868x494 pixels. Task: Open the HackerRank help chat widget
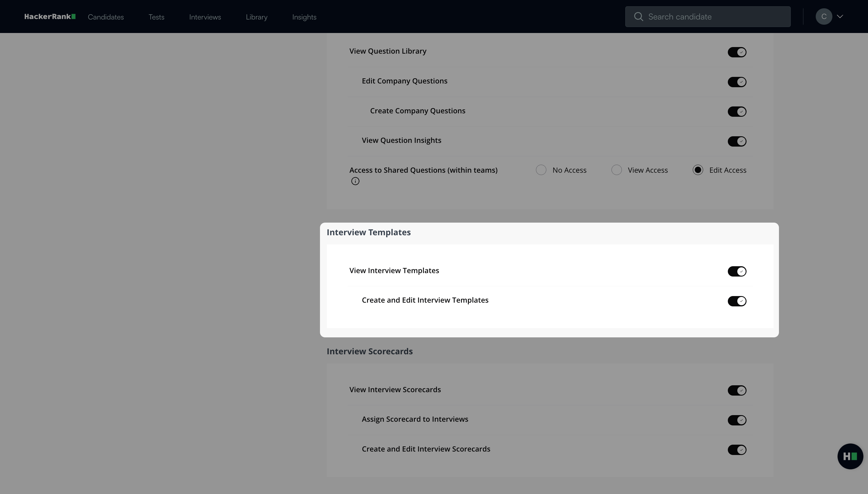(x=850, y=456)
